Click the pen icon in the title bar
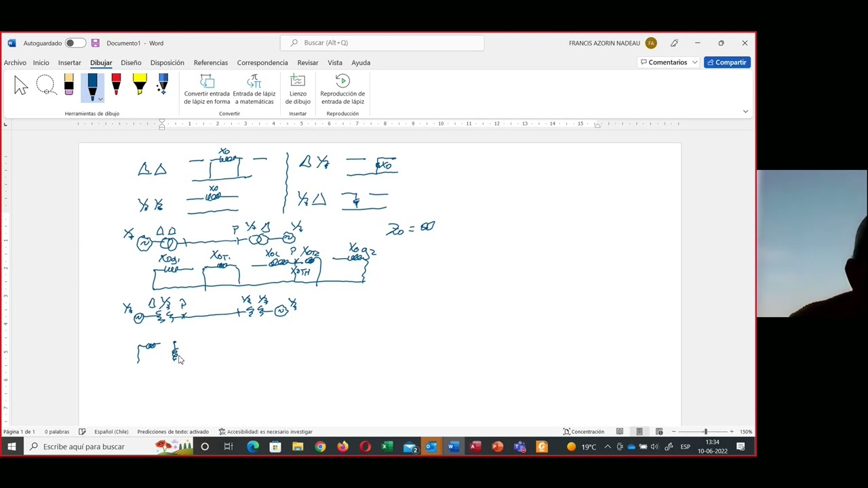 pyautogui.click(x=674, y=43)
